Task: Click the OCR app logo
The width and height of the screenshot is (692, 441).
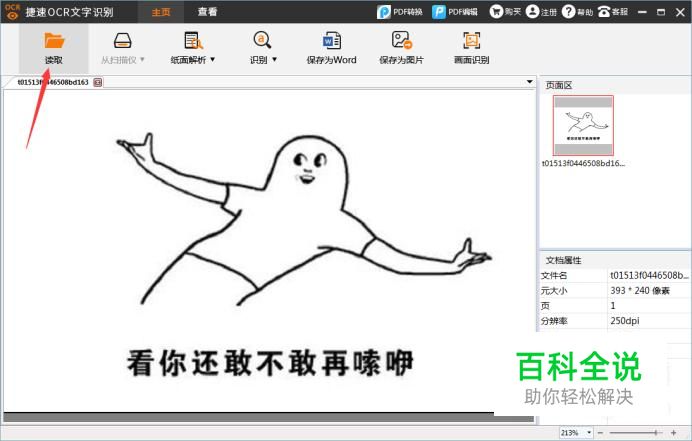Action: point(12,12)
